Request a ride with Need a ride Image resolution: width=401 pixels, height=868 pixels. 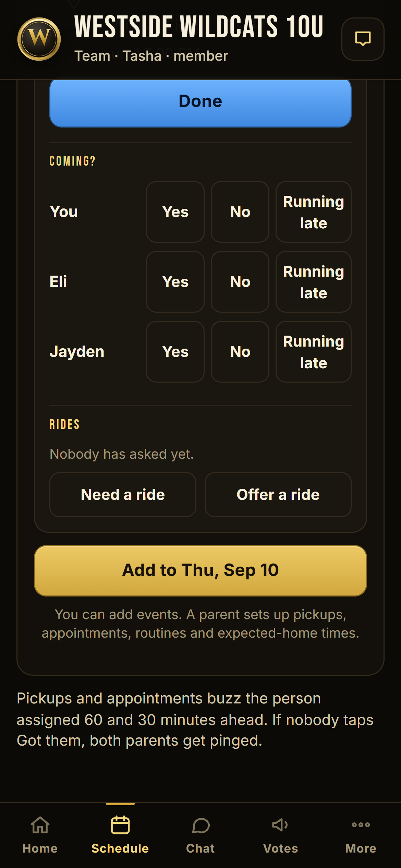(123, 495)
